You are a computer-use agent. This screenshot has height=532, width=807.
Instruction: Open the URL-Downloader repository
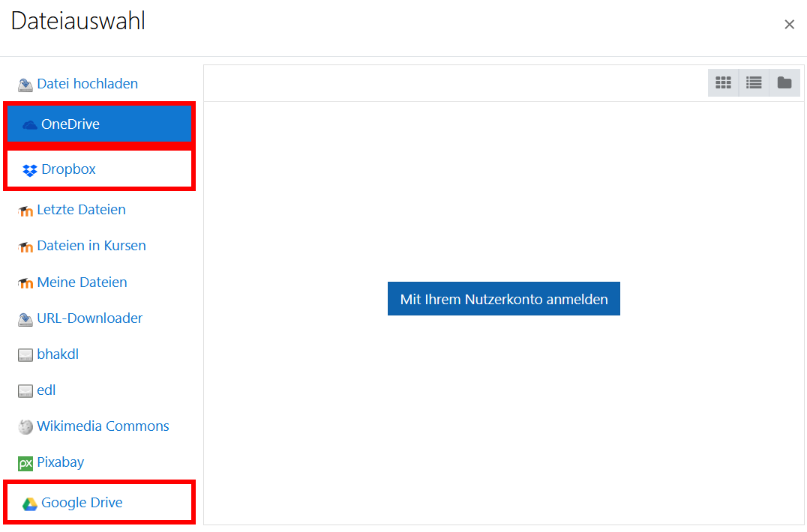click(90, 318)
